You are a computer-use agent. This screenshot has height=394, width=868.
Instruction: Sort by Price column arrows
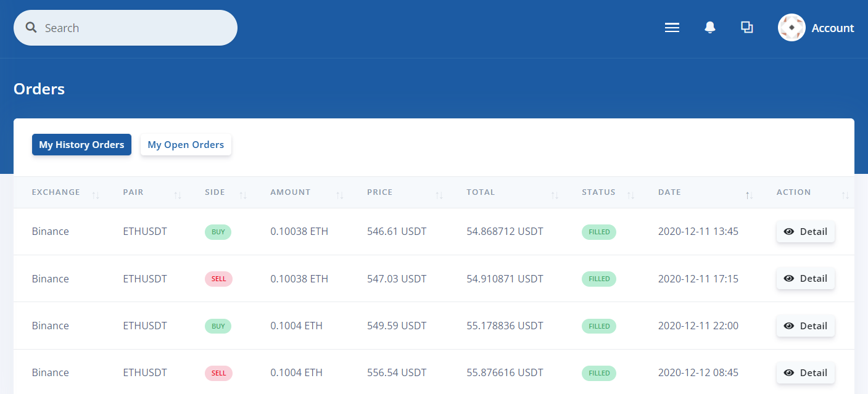click(x=439, y=195)
